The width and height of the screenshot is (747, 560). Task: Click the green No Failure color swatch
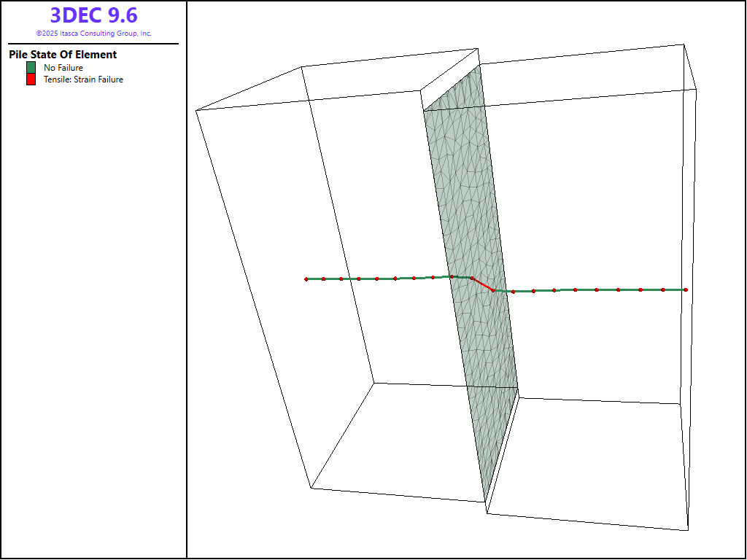pos(31,68)
